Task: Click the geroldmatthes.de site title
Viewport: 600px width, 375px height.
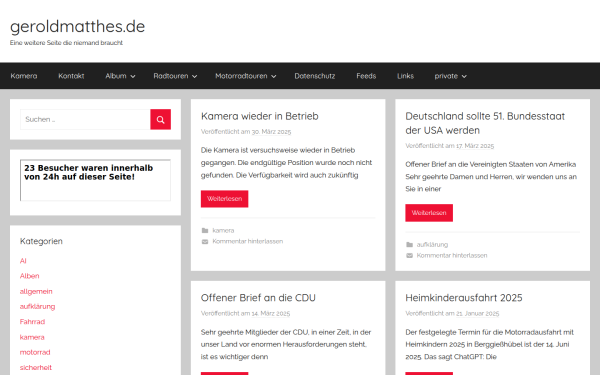Action: (77, 26)
